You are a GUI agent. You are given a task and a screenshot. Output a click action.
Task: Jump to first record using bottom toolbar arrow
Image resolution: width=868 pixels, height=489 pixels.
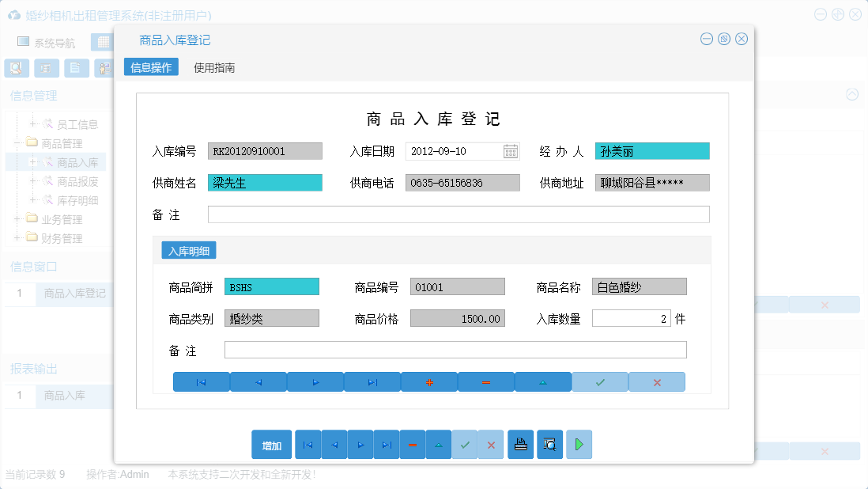point(308,444)
